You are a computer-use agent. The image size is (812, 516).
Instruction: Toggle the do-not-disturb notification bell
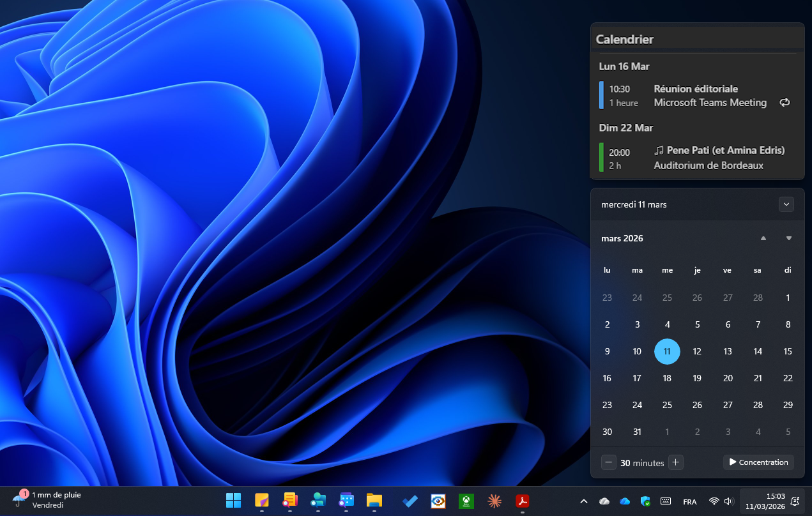(795, 501)
